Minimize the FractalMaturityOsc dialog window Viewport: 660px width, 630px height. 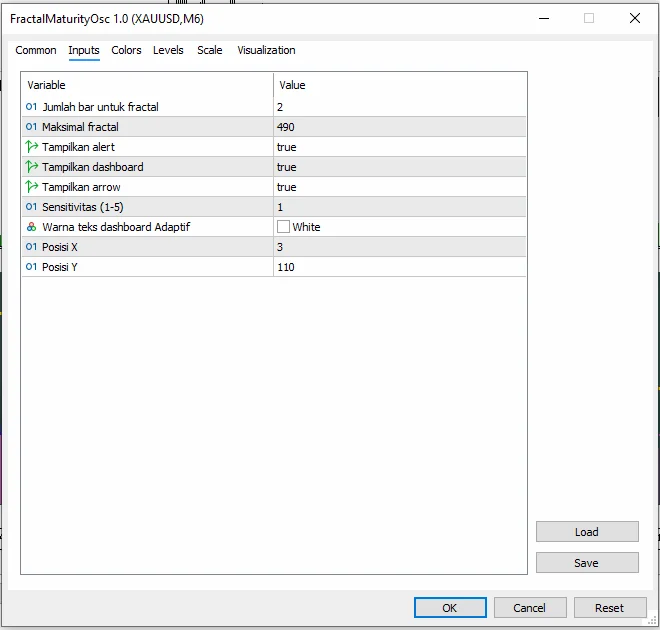click(544, 18)
